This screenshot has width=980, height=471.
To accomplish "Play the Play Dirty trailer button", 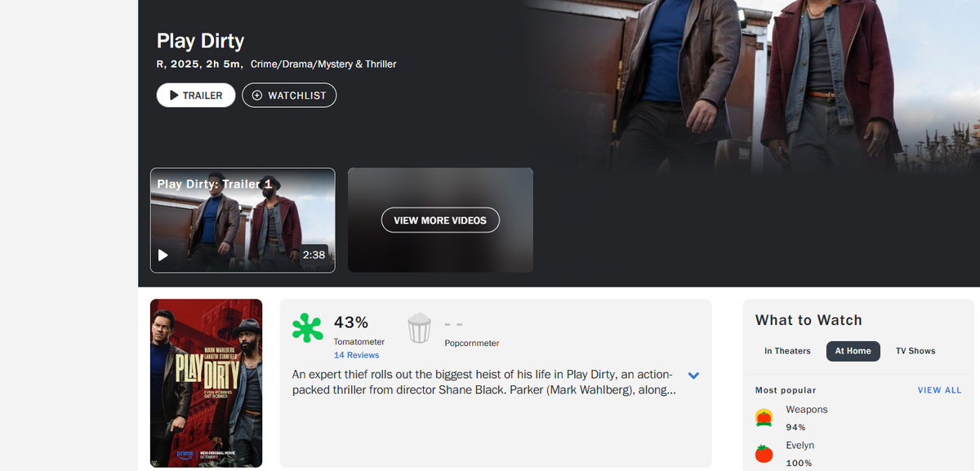I will pos(196,96).
